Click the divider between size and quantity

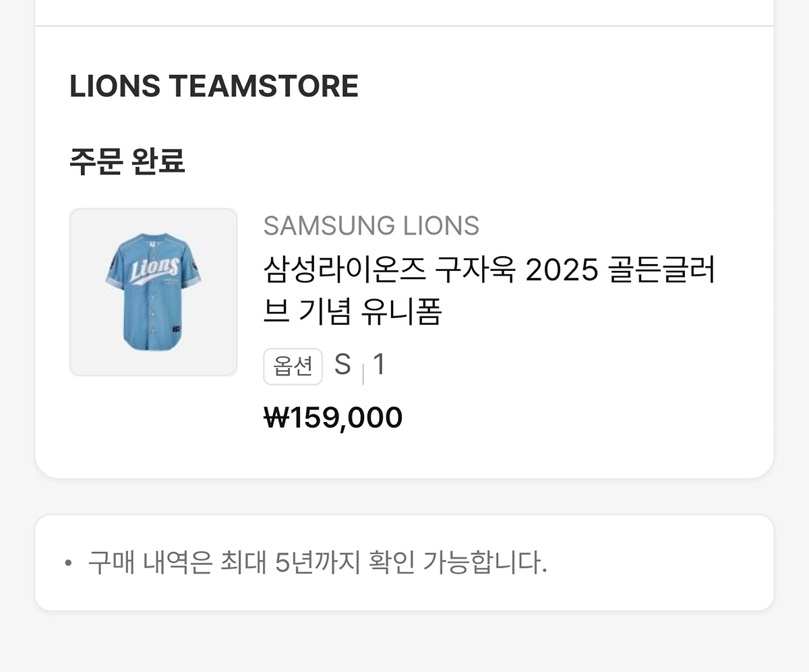pyautogui.click(x=363, y=373)
